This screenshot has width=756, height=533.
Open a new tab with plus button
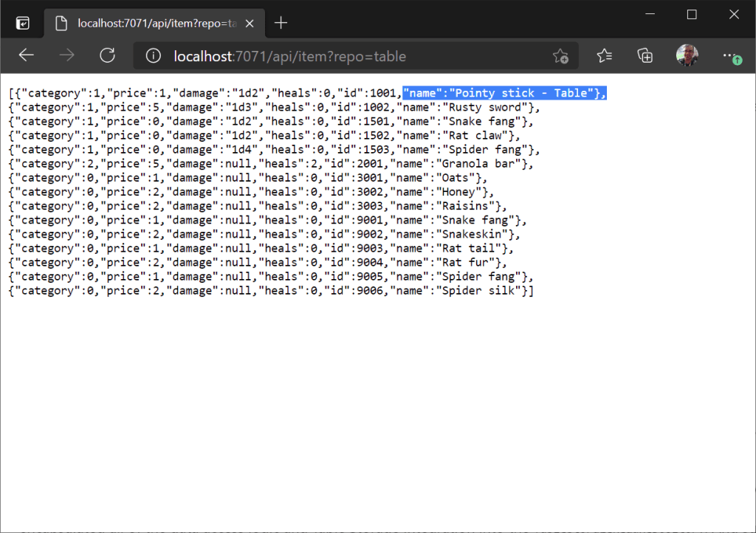pos(281,23)
